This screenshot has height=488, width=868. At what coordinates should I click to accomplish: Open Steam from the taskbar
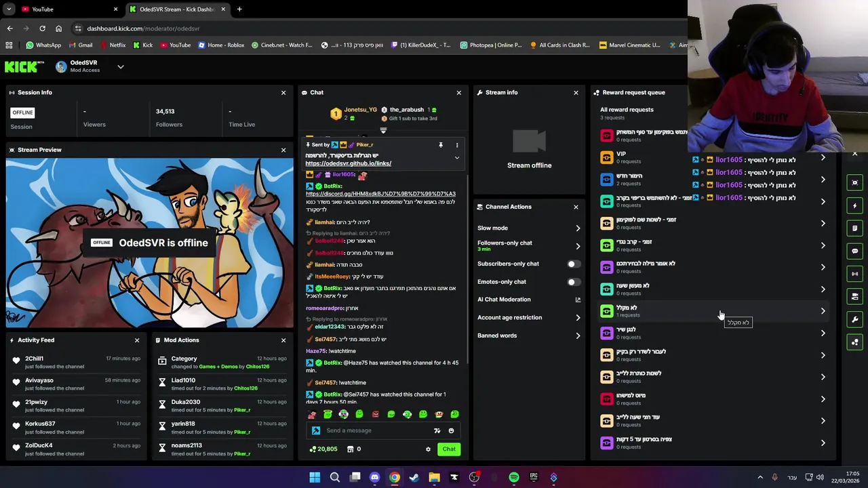point(414,477)
